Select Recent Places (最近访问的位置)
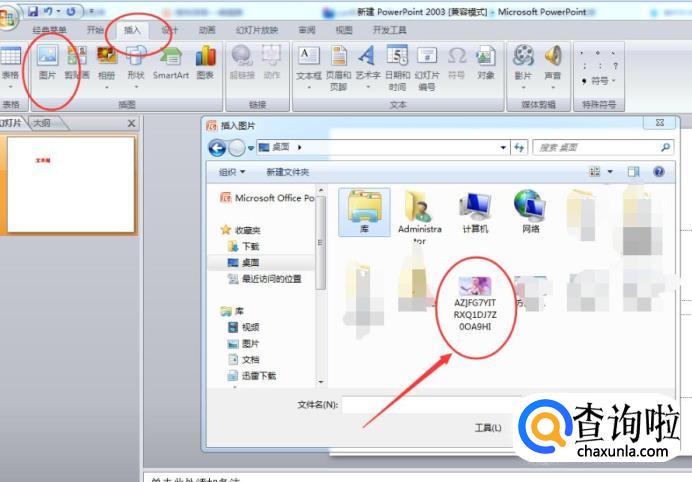692x482 pixels. point(264,279)
